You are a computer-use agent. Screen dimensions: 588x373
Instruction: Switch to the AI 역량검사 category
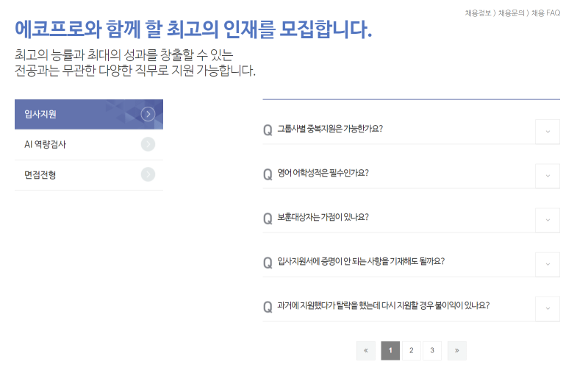tap(46, 144)
